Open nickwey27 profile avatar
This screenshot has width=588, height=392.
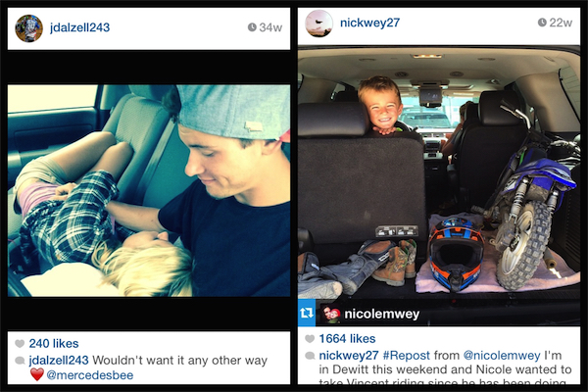pos(319,24)
